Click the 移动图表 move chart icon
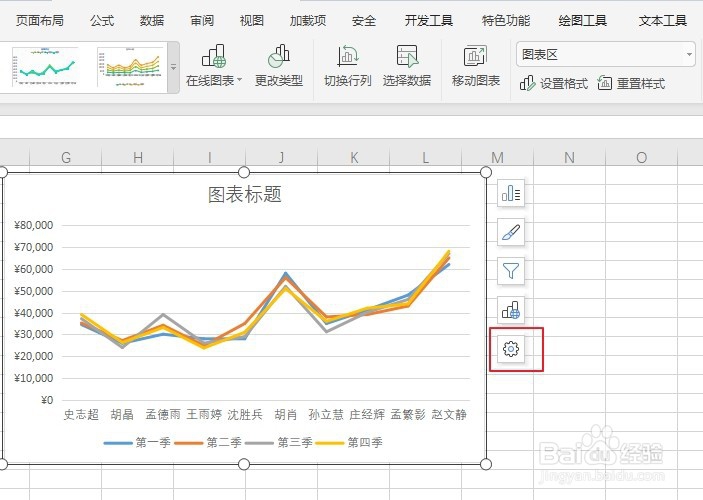The image size is (703, 500). [475, 56]
